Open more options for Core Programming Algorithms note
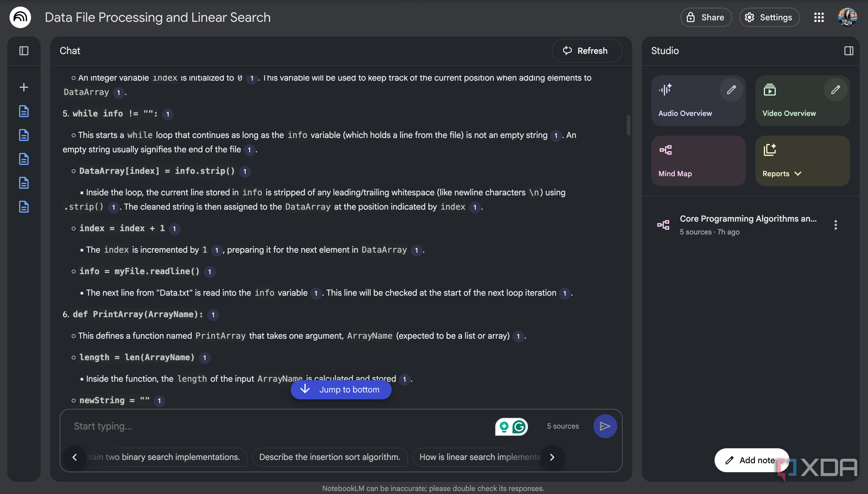Screen dimensions: 868x494 pyautogui.click(x=835, y=225)
